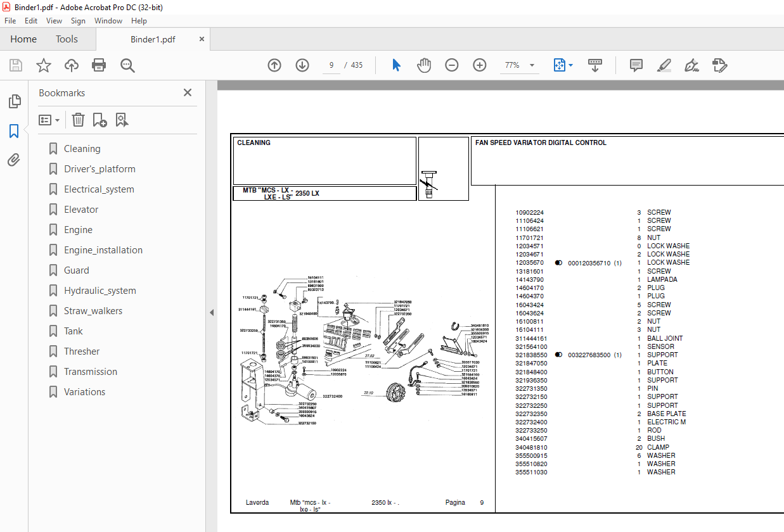Open the zoom percentage dropdown
Screen dimensions: 784x532
pos(532,65)
